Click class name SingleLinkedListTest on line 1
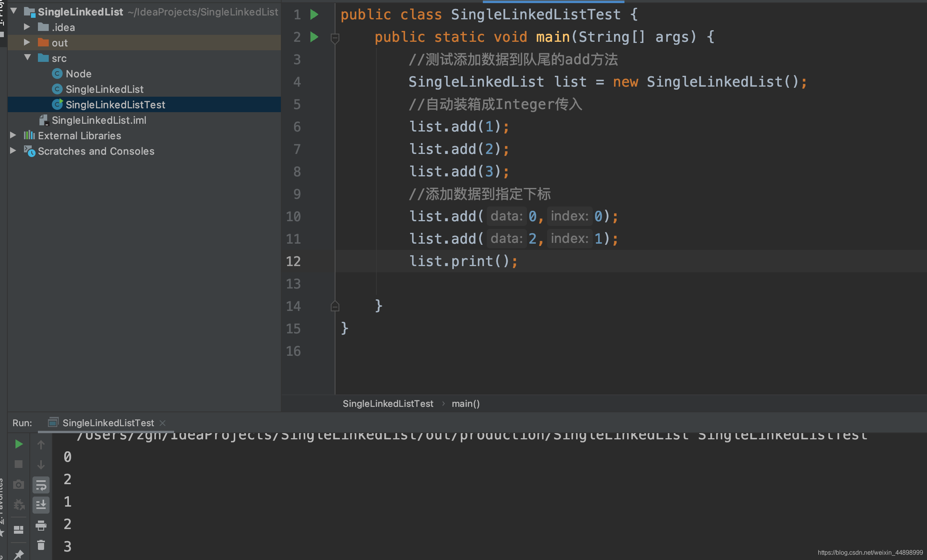Image resolution: width=927 pixels, height=560 pixels. pyautogui.click(x=536, y=15)
